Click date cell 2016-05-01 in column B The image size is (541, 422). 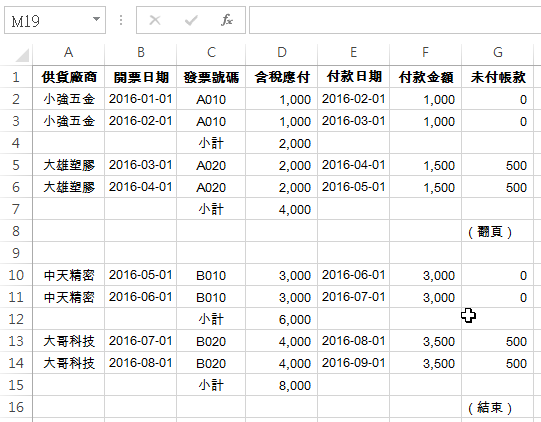click(x=140, y=275)
